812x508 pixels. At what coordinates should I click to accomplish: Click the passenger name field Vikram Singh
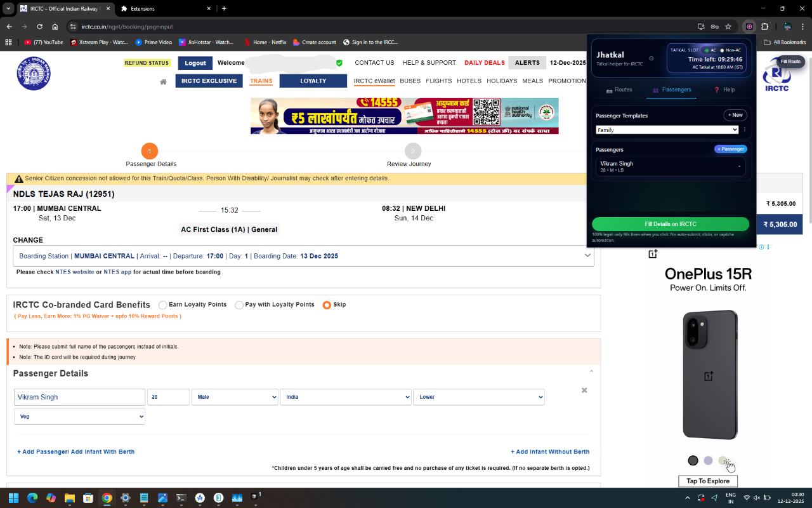(x=79, y=397)
